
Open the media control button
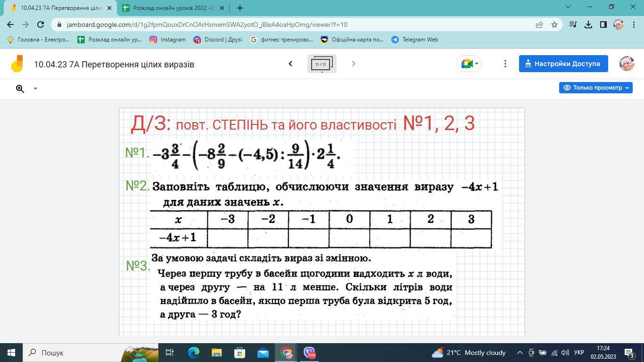[573, 25]
